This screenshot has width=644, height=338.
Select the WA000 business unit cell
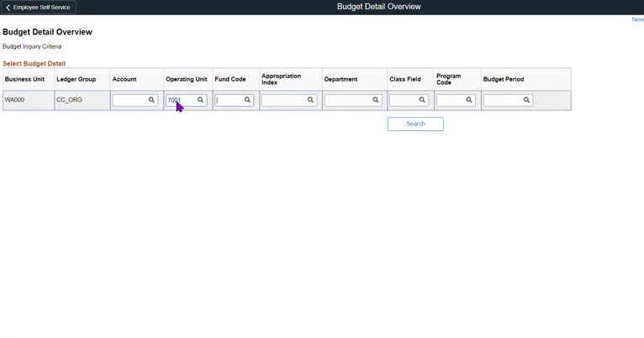click(x=29, y=100)
